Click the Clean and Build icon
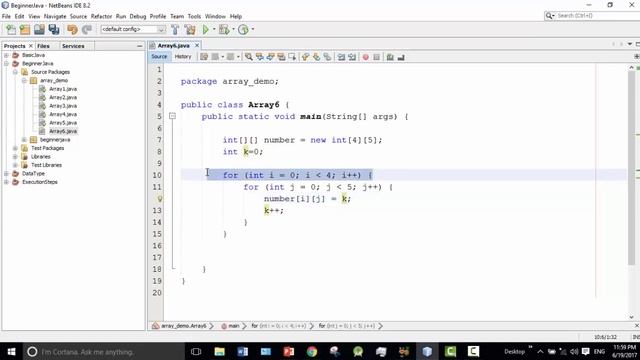Image resolution: width=640 pixels, height=360 pixels. click(x=190, y=29)
